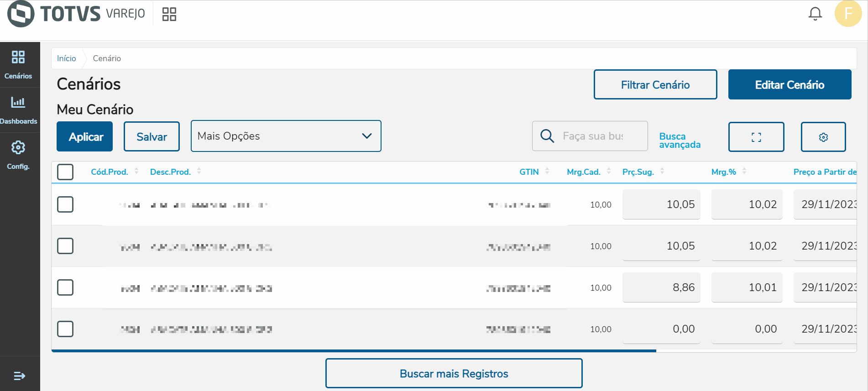Toggle fullscreen table view button
Screen dimensions: 868x391
[756, 137]
